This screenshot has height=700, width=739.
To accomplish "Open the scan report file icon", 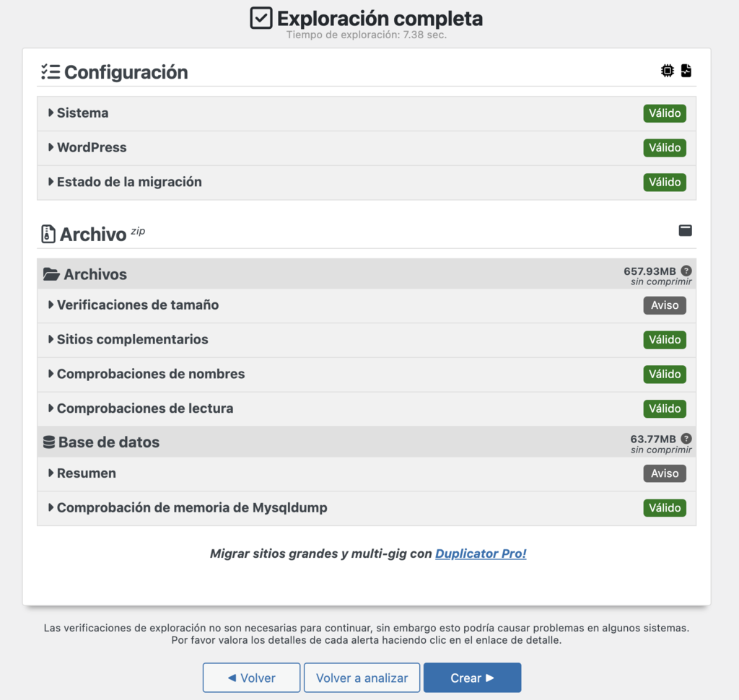I will (x=686, y=70).
